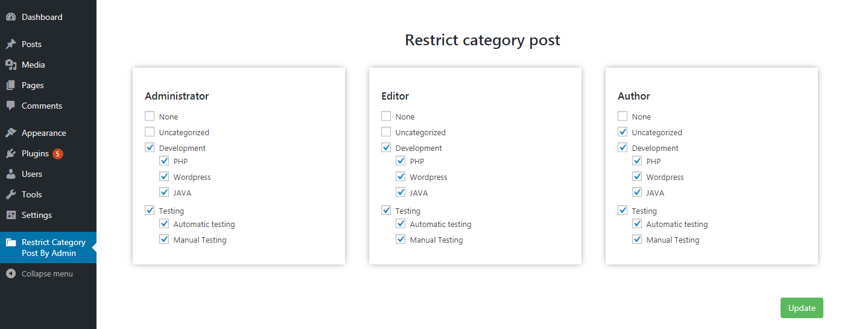This screenshot has height=329, width=868.
Task: Click the Collapse menu arrow icon
Action: coord(10,273)
